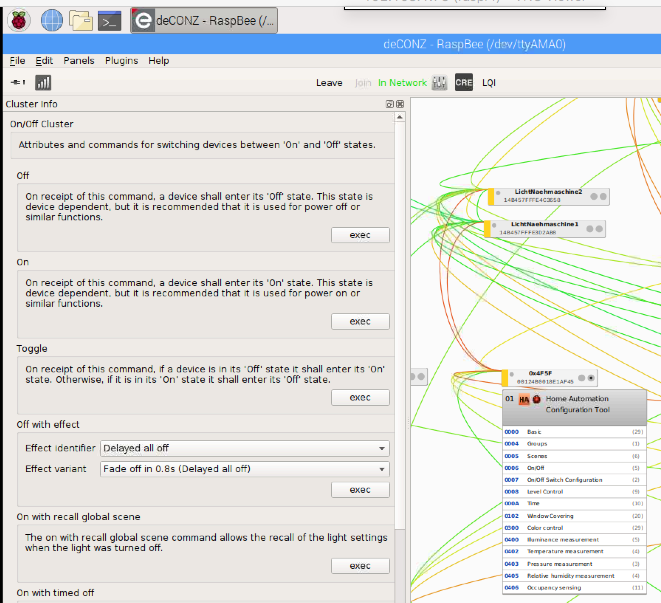Select the Illuminance measurement cluster
The height and width of the screenshot is (603, 661).
click(x=574, y=540)
